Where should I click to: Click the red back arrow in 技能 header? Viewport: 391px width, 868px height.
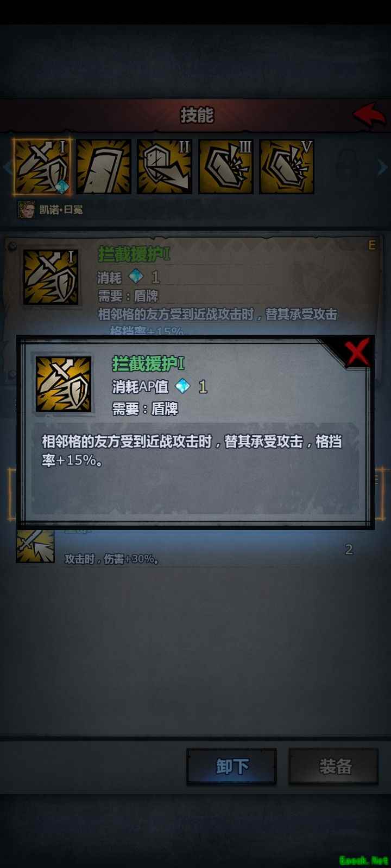click(369, 114)
